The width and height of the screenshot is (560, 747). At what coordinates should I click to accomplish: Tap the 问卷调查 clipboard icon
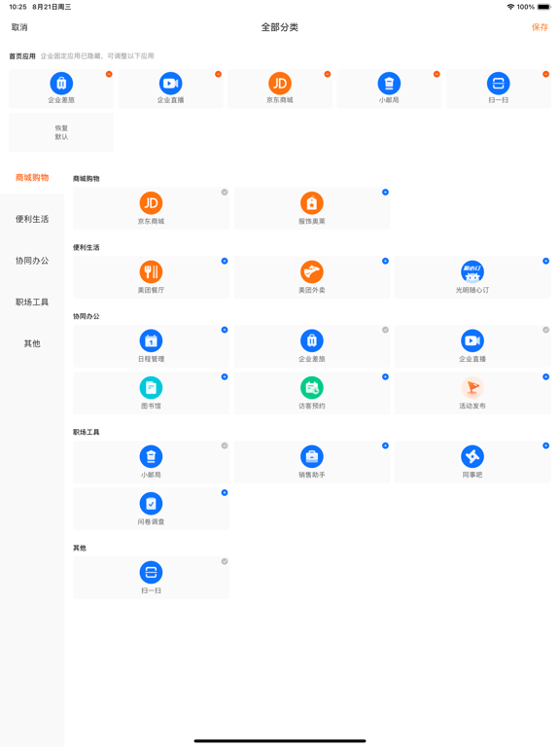click(x=151, y=504)
